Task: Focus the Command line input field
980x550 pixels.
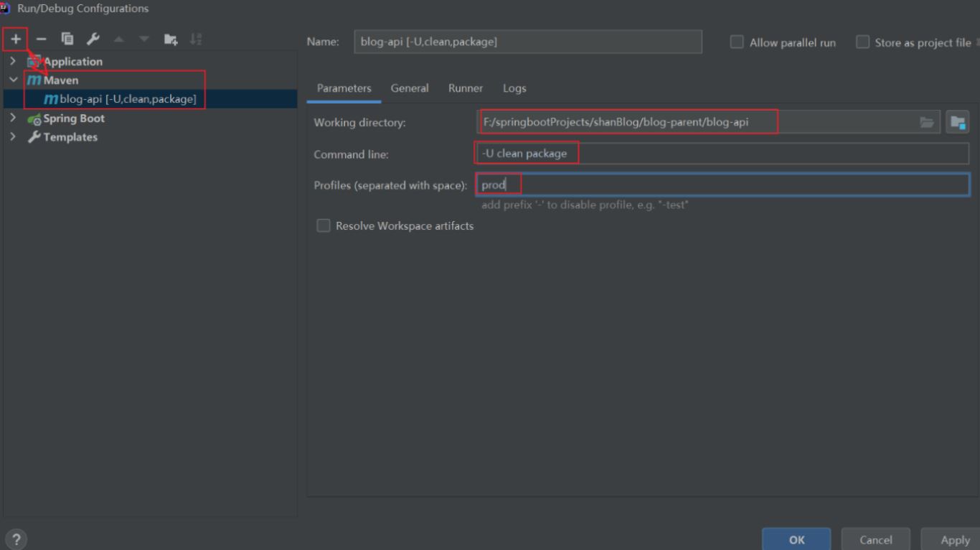Action: [x=722, y=154]
